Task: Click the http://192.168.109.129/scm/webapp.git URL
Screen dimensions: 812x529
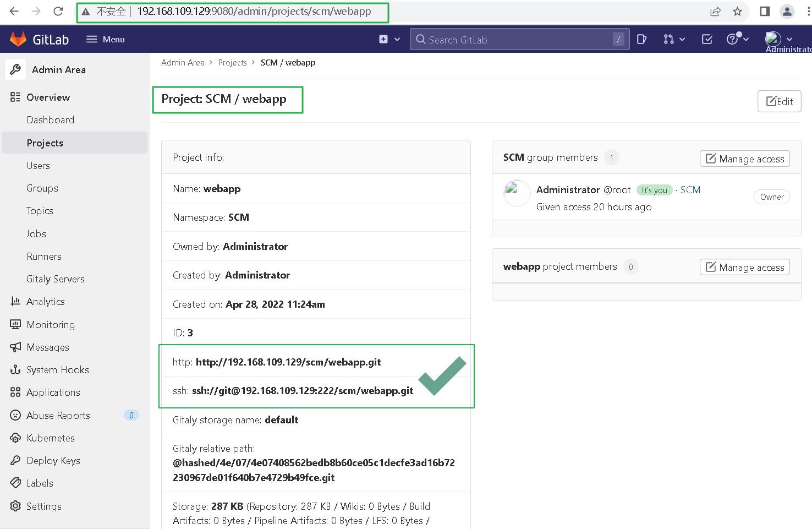Action: [288, 362]
